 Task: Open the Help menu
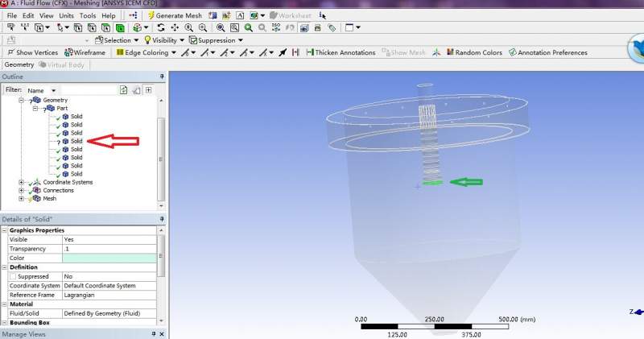109,15
